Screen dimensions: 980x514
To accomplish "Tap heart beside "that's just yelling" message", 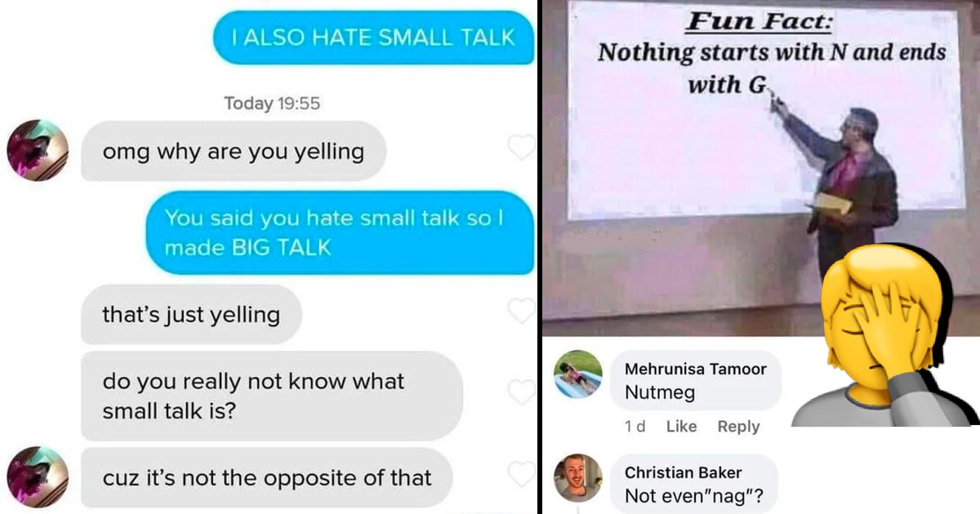I will [x=521, y=310].
